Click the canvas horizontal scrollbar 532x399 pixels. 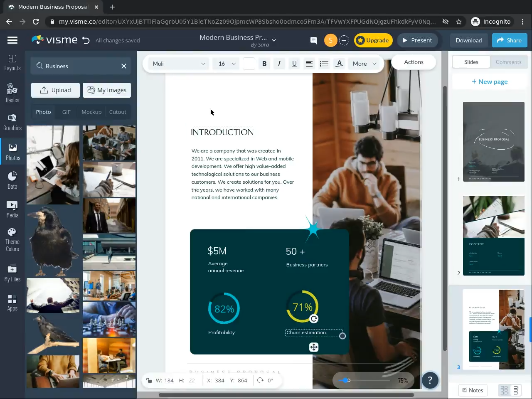286,395
